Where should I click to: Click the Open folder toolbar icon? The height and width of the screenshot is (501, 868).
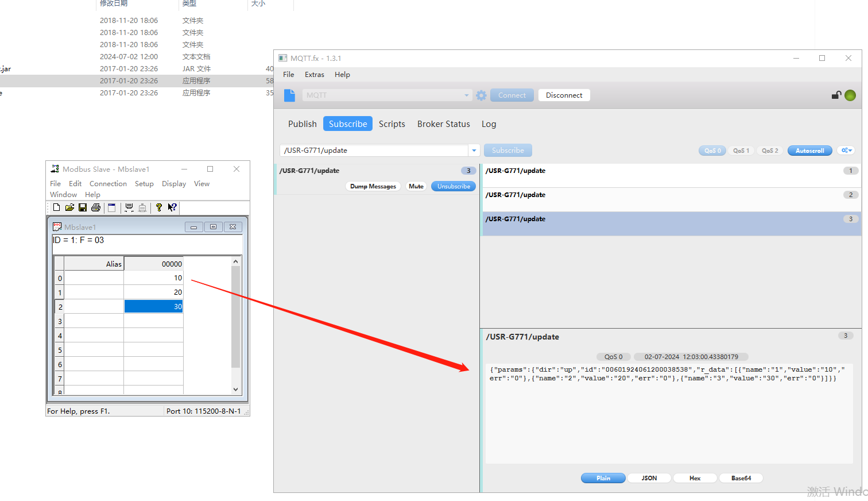pos(69,207)
